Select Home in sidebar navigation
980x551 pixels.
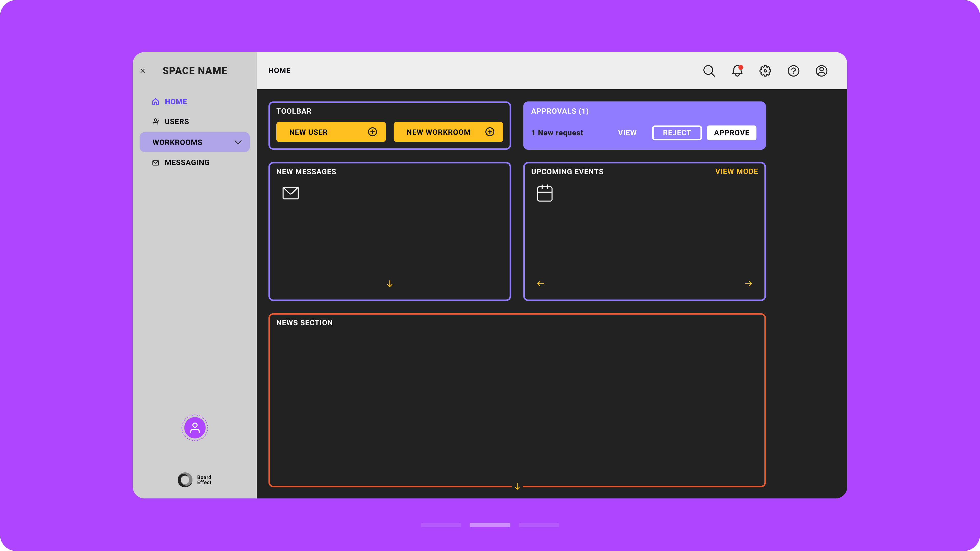coord(175,102)
